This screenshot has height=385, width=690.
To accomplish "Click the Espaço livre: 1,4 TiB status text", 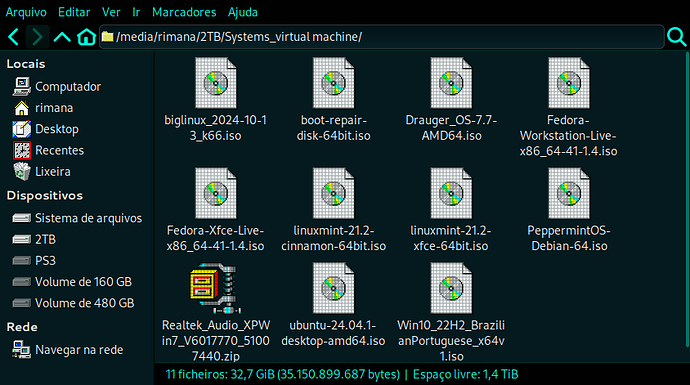I will point(466,374).
